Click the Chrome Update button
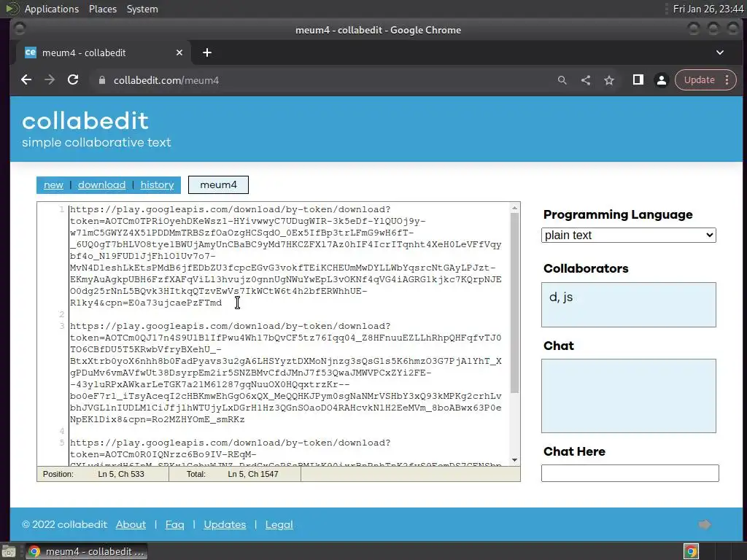747x560 pixels. point(699,80)
